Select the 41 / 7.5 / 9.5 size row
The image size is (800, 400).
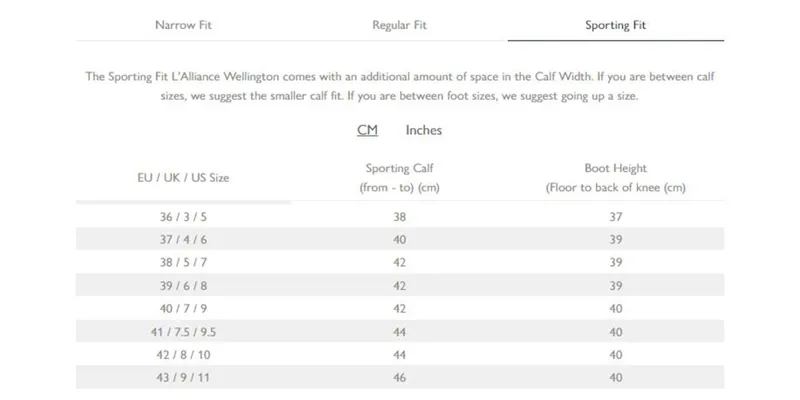400,332
